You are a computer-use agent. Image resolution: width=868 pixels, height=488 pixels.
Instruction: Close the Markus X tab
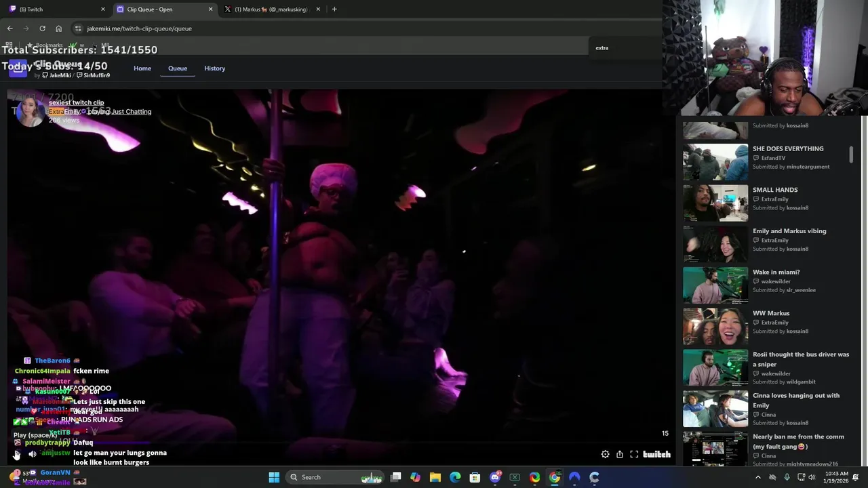click(x=317, y=9)
